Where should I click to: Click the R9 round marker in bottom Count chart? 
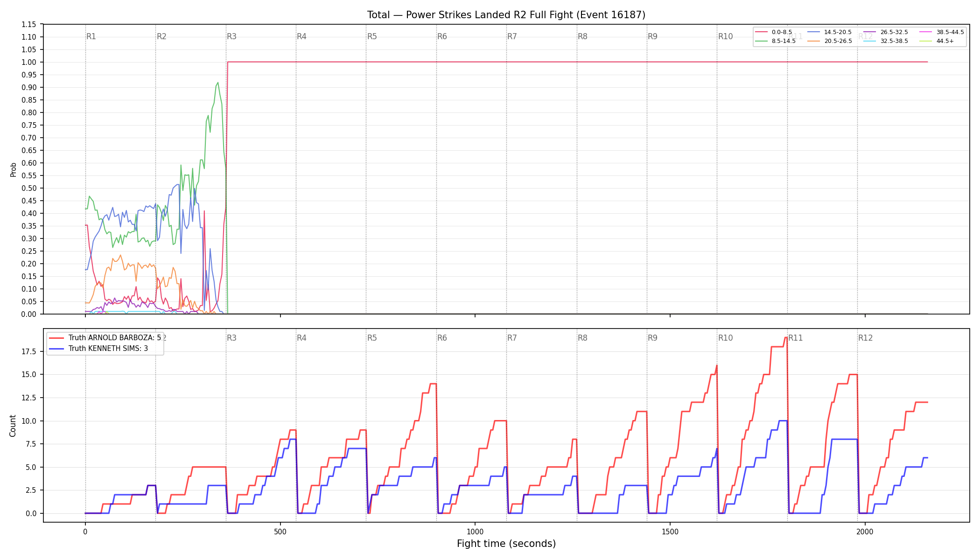point(652,338)
